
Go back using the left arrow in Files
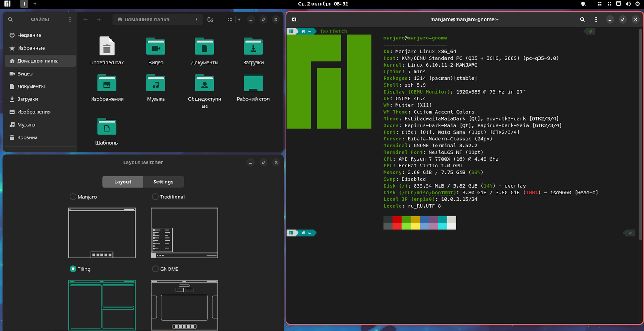tap(85, 19)
